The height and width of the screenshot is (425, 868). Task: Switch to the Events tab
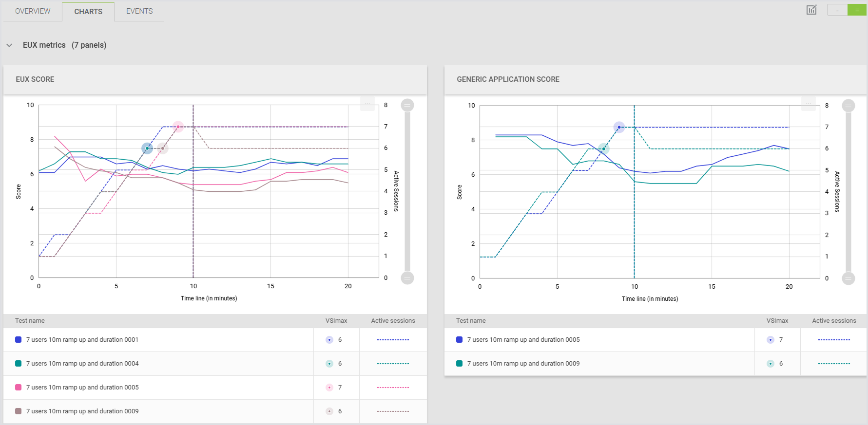(x=139, y=11)
